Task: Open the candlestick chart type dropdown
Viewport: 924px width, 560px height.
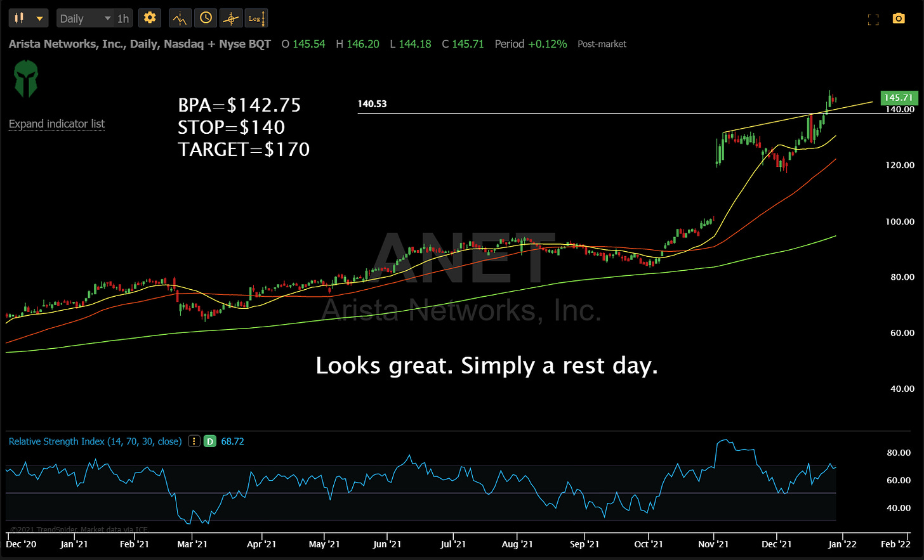Action: pos(29,18)
